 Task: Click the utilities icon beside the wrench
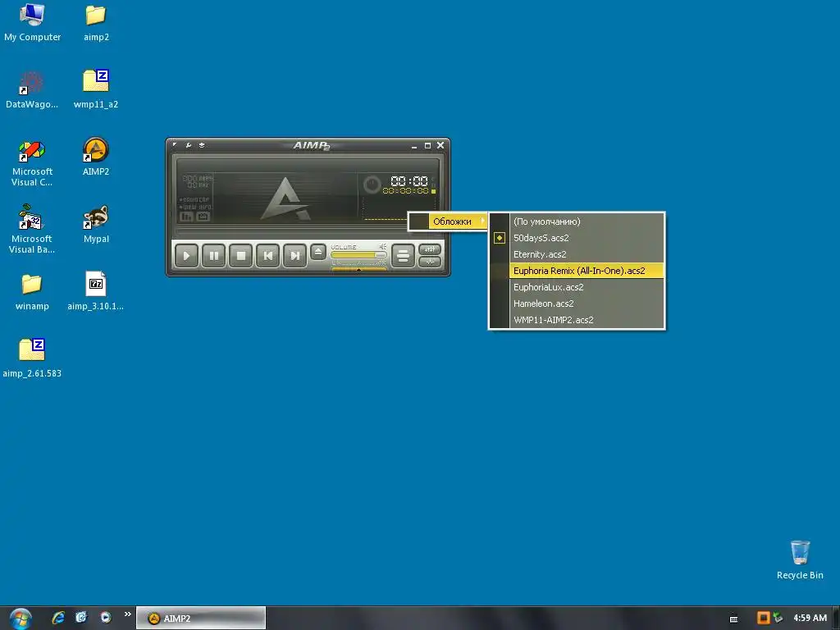[202, 144]
